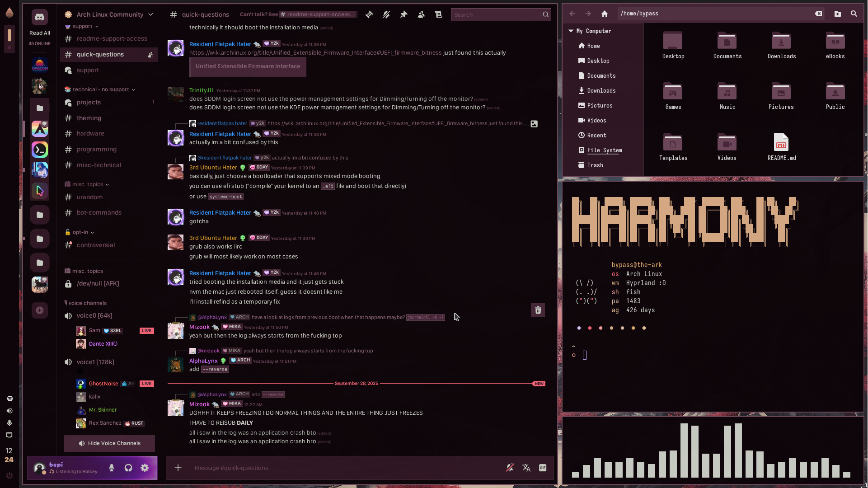Image resolution: width=868 pixels, height=488 pixels.
Task: Click the Read All button
Action: (40, 33)
